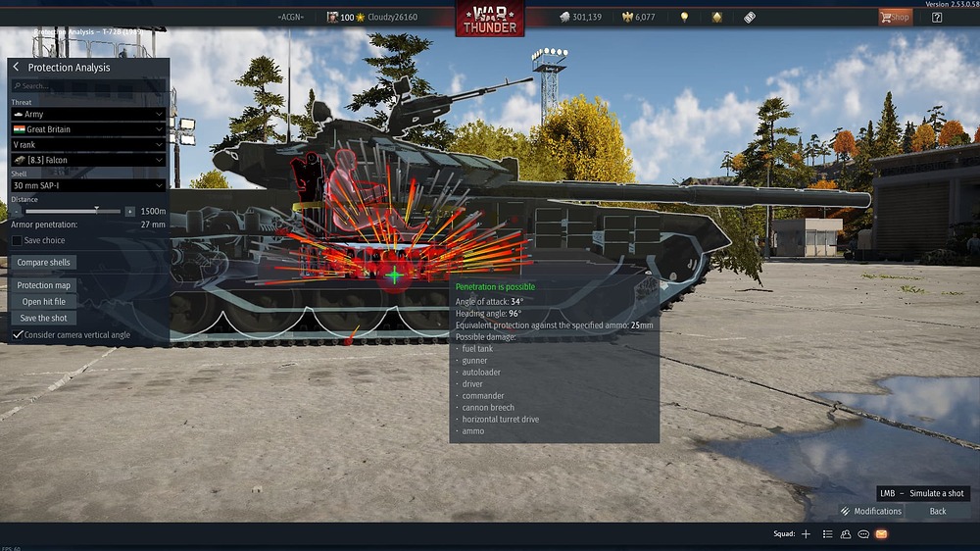Click 'cannon breech' in the damage list

488,407
